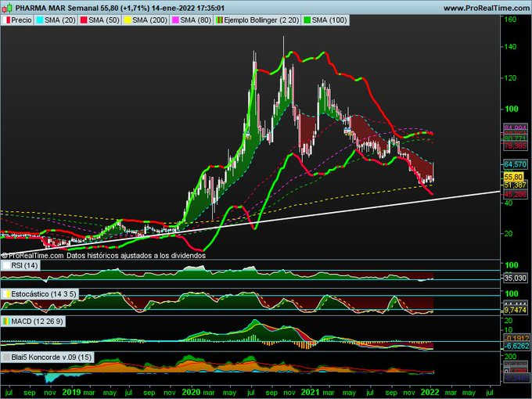
Task: Click the red Precio legend color swatch
Action: pos(9,20)
